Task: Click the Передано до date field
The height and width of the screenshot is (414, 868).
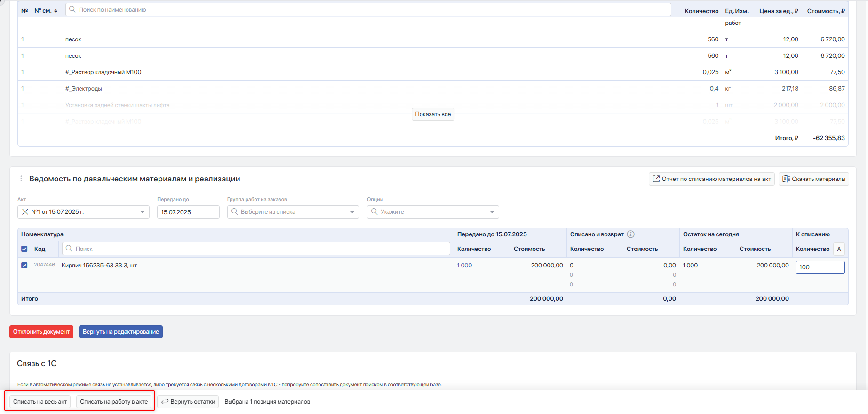Action: [x=188, y=212]
